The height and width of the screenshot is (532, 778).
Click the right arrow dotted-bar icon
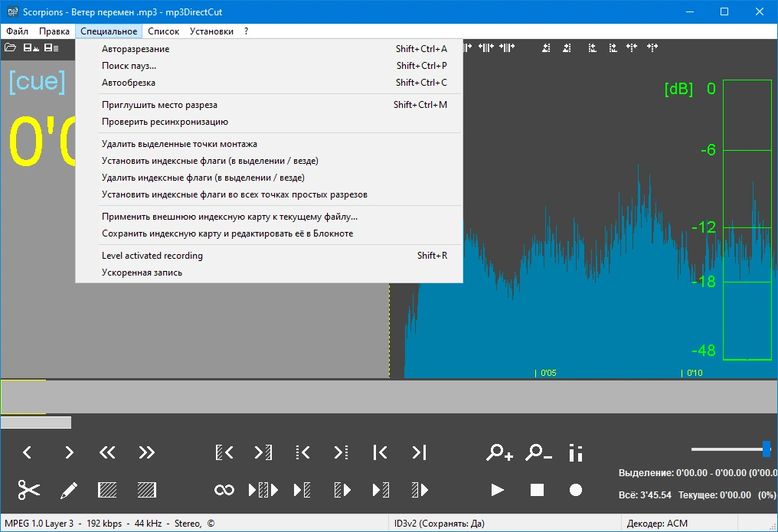point(341,452)
